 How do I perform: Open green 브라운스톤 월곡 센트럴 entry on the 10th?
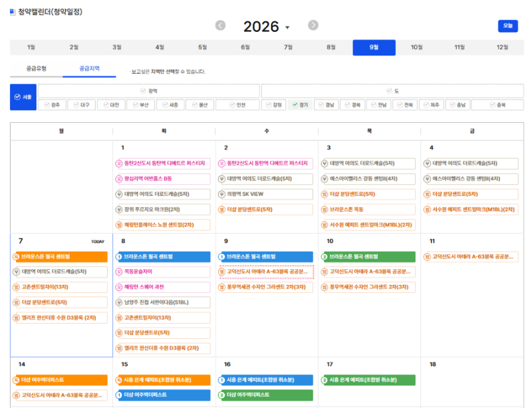368,256
